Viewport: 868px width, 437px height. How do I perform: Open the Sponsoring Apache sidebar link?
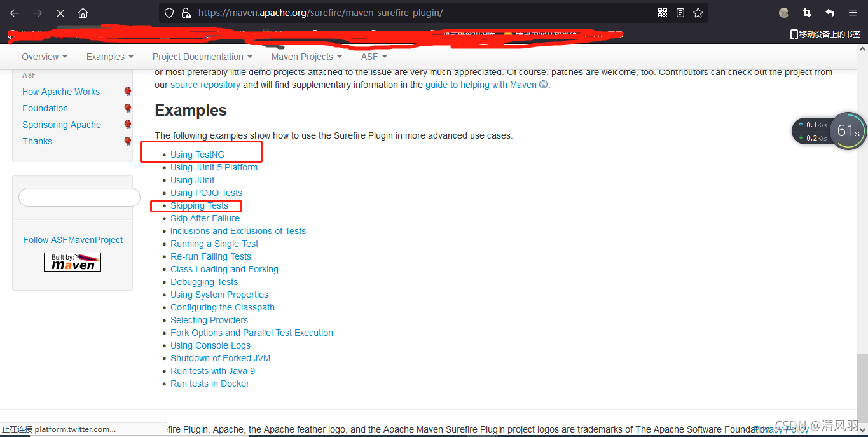(x=62, y=125)
